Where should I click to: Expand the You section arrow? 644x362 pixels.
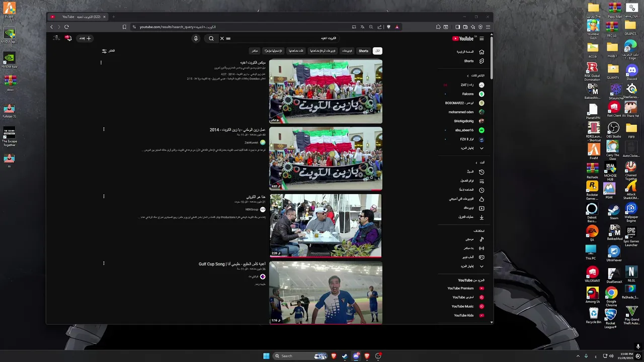tap(476, 163)
